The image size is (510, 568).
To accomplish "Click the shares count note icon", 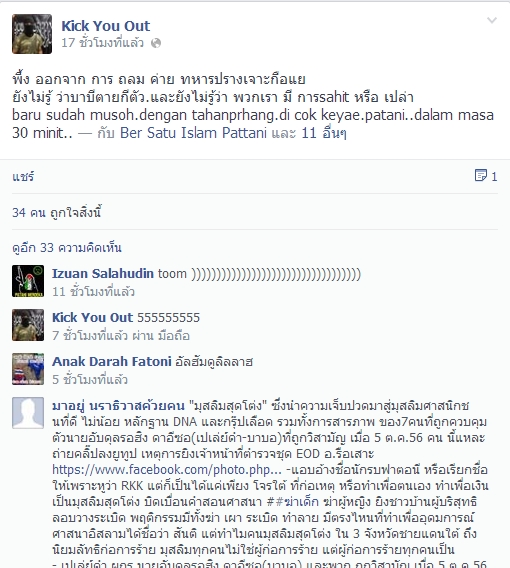I will tap(481, 176).
